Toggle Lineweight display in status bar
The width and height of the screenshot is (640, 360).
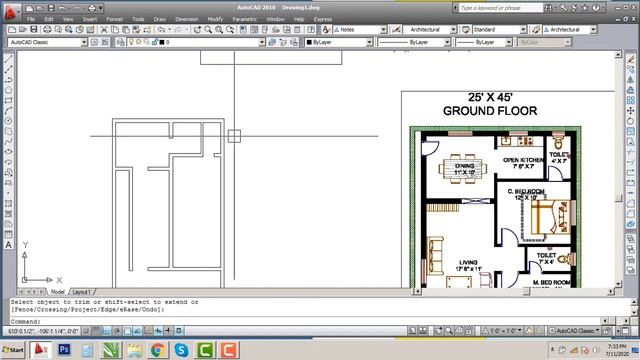tap(169, 331)
